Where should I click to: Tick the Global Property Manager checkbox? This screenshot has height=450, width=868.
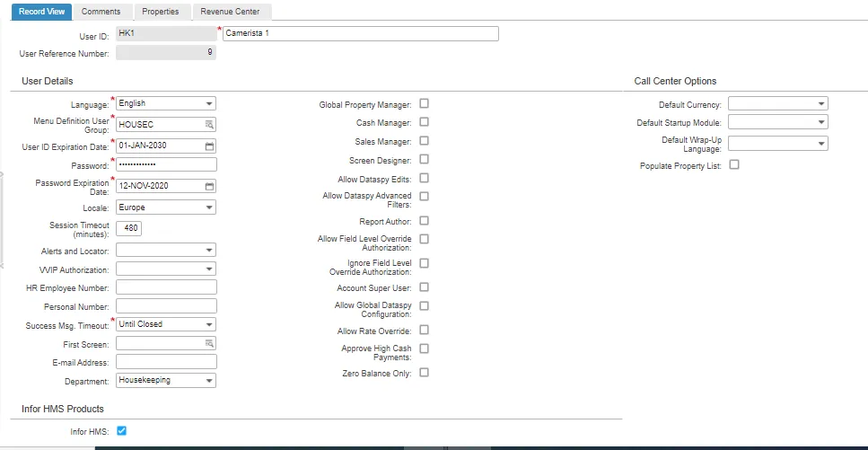click(x=424, y=103)
